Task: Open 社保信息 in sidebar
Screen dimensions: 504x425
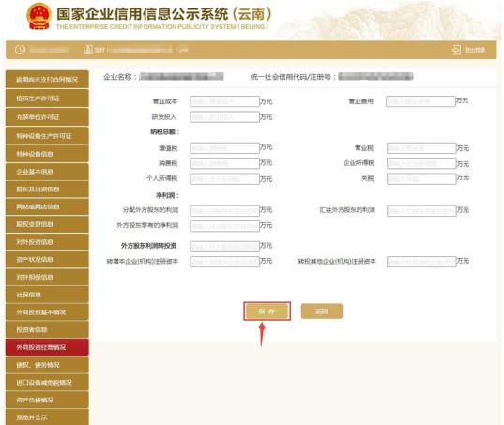Action: [x=47, y=295]
